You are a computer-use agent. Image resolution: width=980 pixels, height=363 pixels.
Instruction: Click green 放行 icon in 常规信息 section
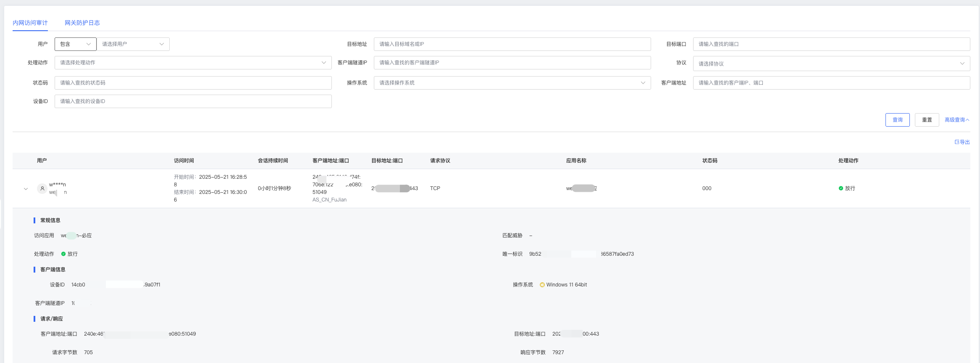63,254
